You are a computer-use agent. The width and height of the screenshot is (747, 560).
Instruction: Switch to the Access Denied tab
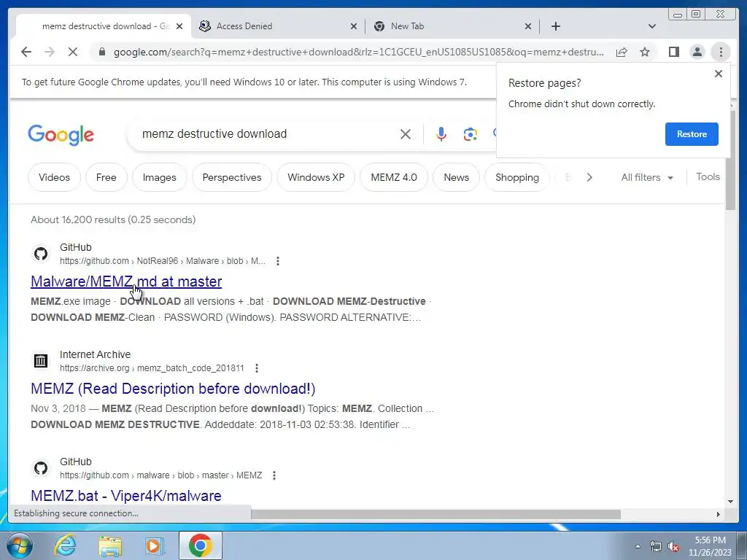click(x=278, y=26)
